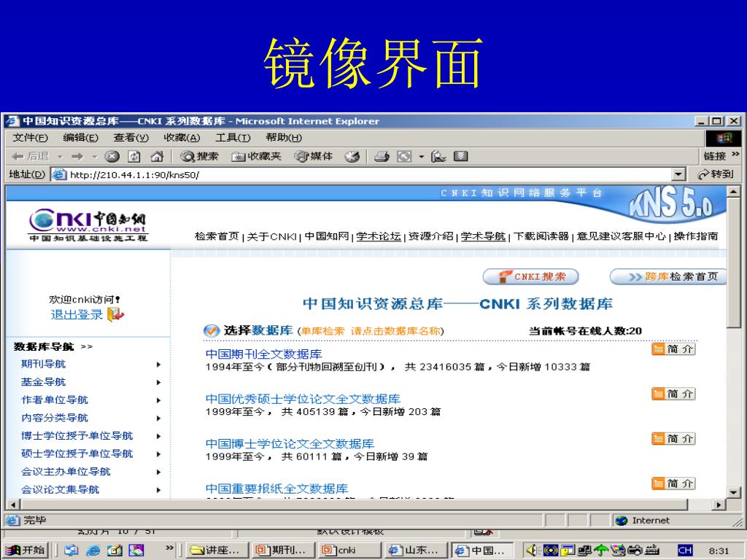This screenshot has width=747, height=560.
Task: Expand the links (链接) toolbar chevron
Action: pyautogui.click(x=735, y=155)
